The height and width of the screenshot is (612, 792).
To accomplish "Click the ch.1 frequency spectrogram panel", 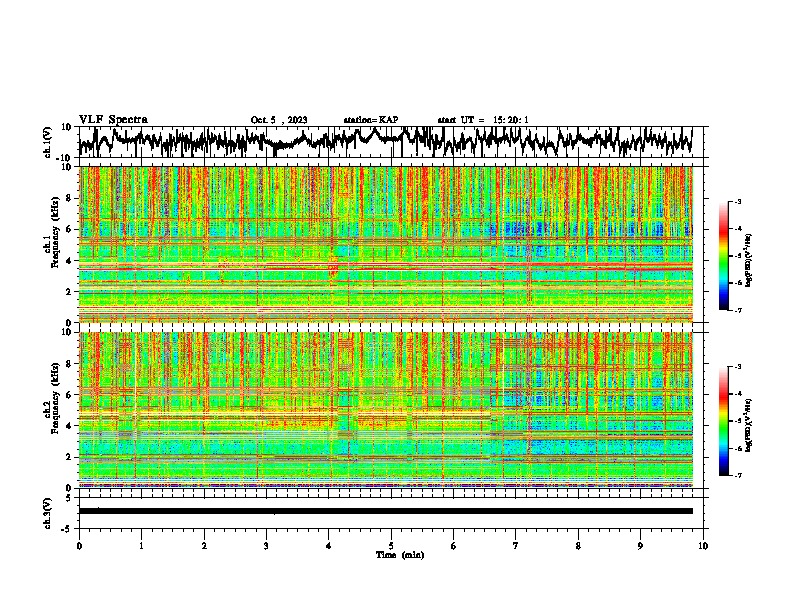I will (x=386, y=244).
